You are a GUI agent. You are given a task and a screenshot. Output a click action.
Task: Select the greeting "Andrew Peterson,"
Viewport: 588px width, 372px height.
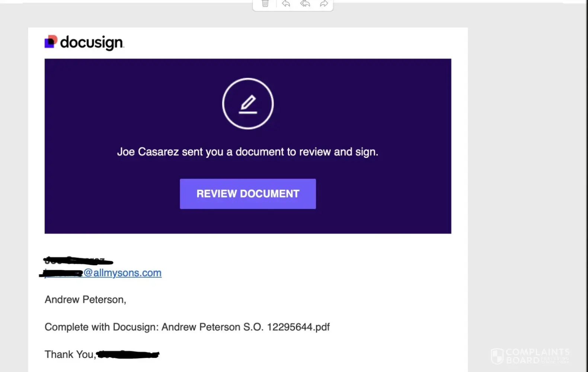coord(86,299)
